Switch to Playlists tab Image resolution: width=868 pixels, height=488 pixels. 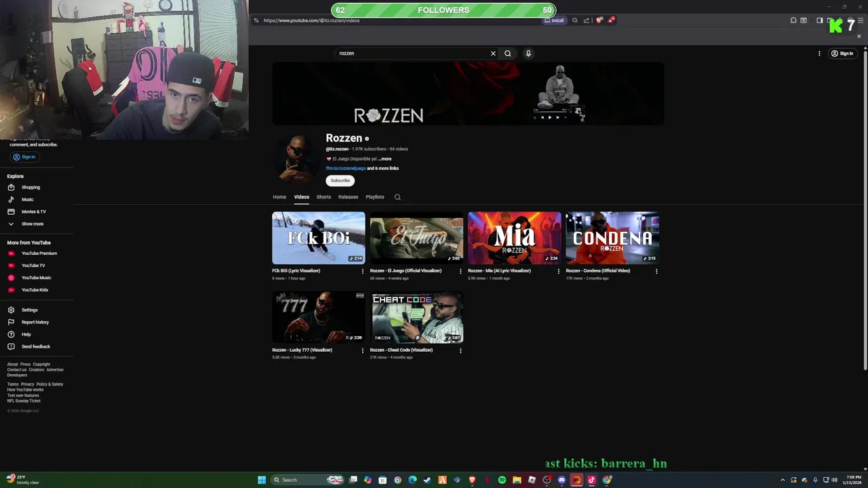pos(375,197)
